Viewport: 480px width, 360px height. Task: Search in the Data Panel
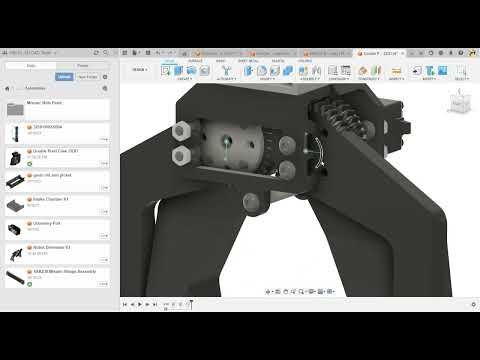pyautogui.click(x=105, y=53)
